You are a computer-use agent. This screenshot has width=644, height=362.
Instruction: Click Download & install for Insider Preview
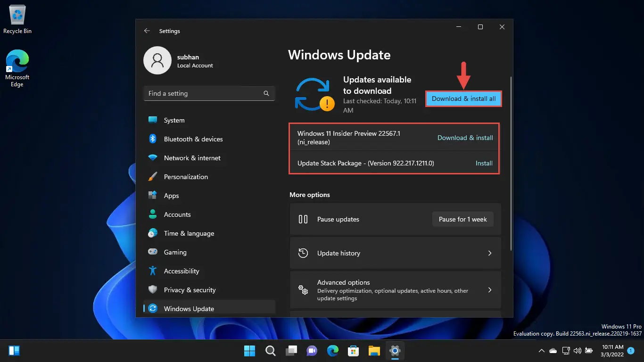pos(465,138)
